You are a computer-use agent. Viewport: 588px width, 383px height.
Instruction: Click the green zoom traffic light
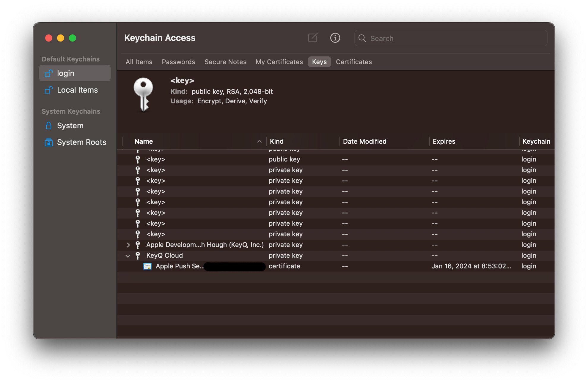point(72,38)
